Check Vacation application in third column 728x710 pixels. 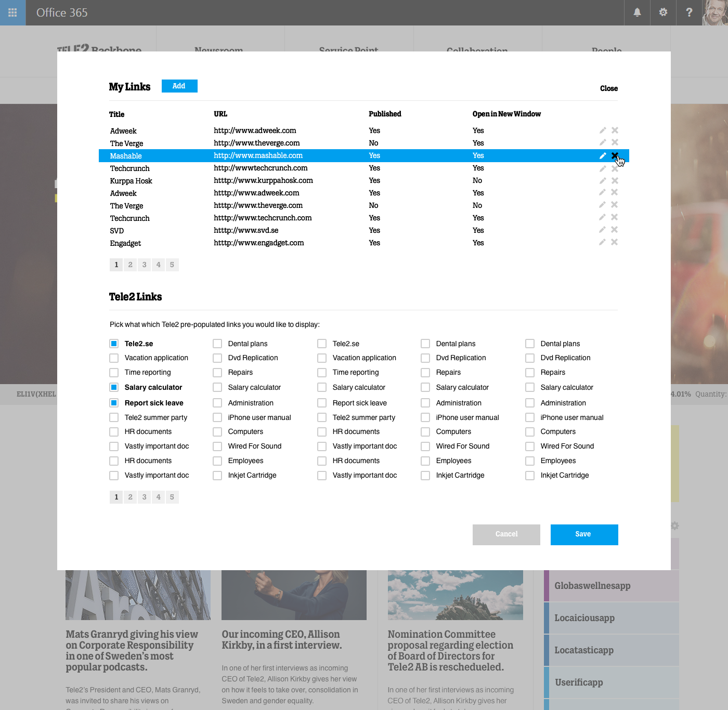click(x=322, y=358)
